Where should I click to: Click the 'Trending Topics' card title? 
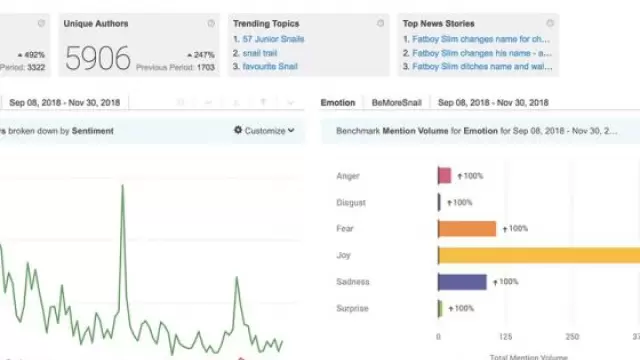pos(266,24)
